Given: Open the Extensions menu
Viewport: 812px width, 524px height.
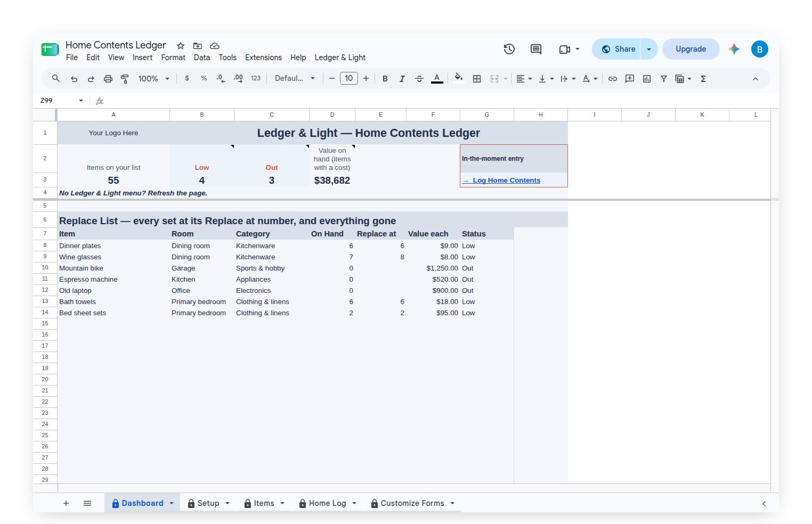Looking at the screenshot, I should click(x=263, y=58).
